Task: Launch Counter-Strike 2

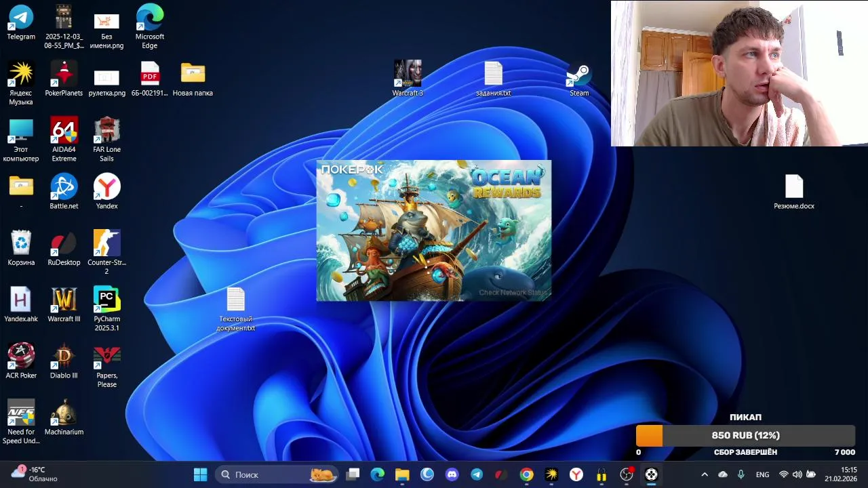Action: 106,252
